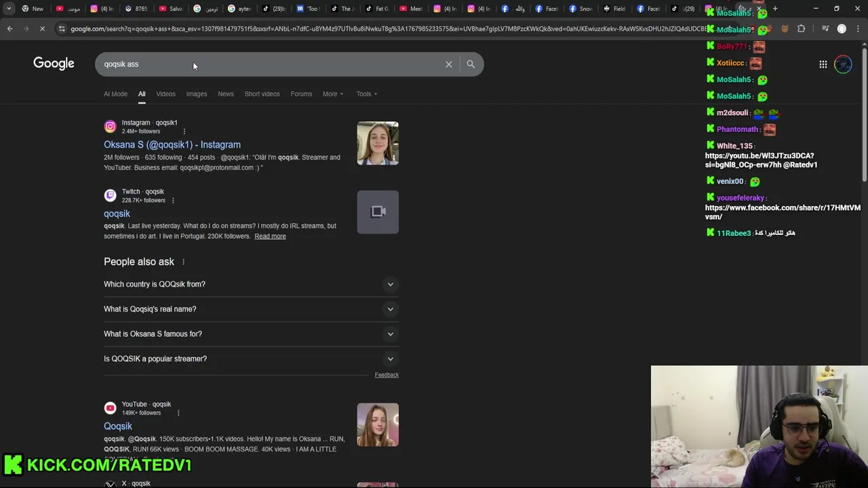Open the Google account avatar
Viewport: 868px width, 488px height.
(843, 64)
